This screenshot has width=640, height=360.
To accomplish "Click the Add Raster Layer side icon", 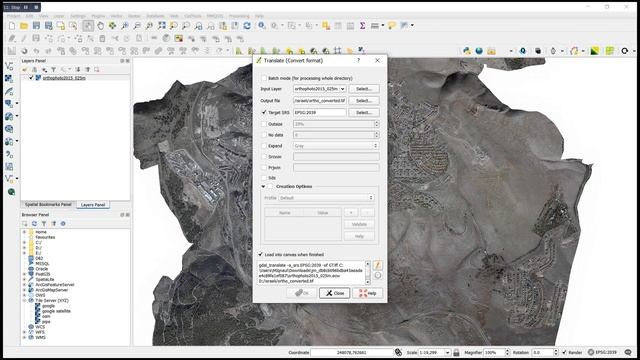I will click(9, 78).
